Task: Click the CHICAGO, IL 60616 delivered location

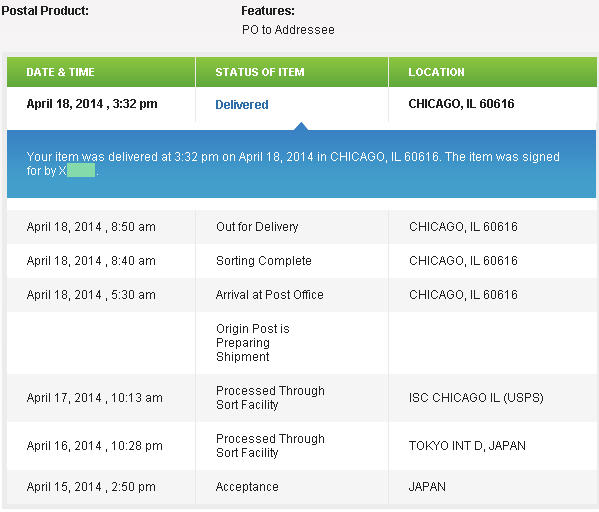Action: coord(461,104)
